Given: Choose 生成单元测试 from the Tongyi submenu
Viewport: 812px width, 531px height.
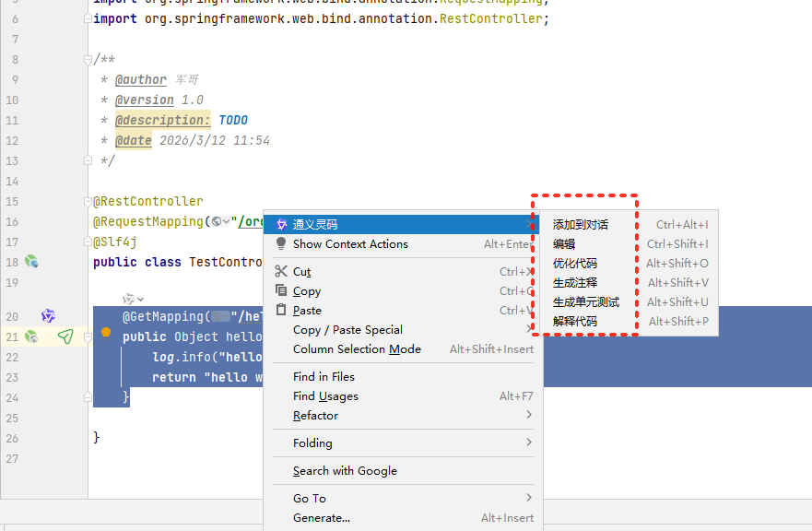Looking at the screenshot, I should coord(586,302).
